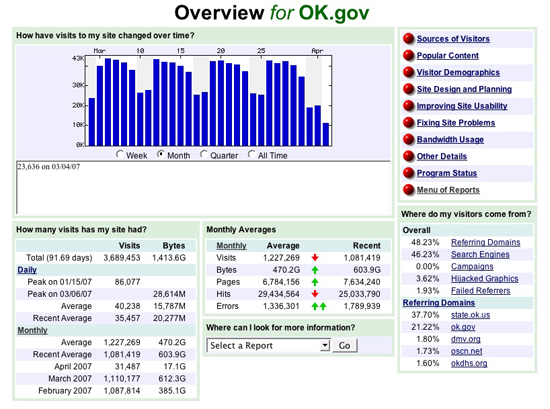Click red down arrow in Hits averages row

pyautogui.click(x=315, y=294)
